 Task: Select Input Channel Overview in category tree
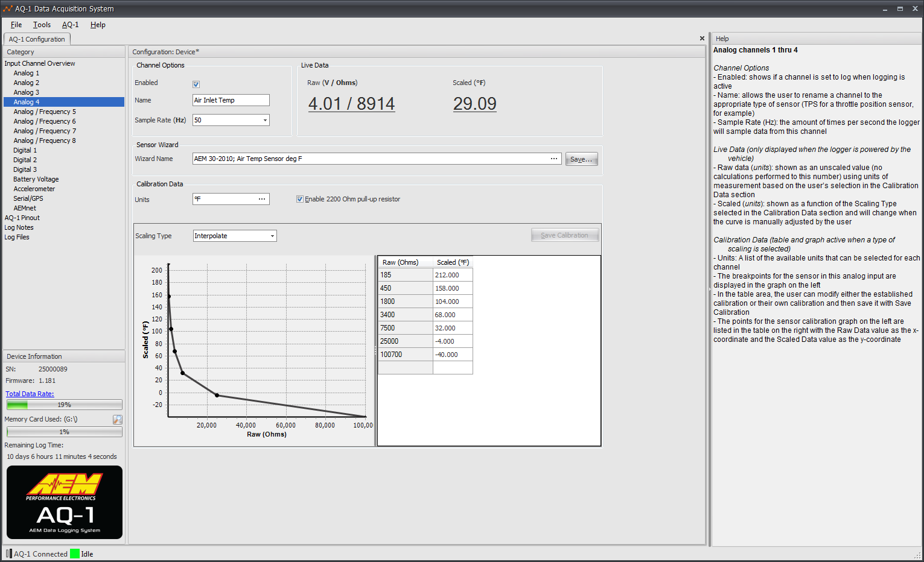point(40,63)
